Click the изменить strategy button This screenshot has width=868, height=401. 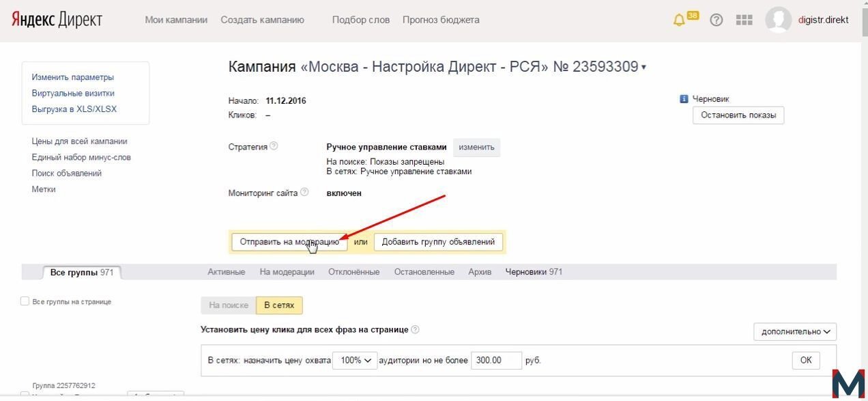coord(476,148)
